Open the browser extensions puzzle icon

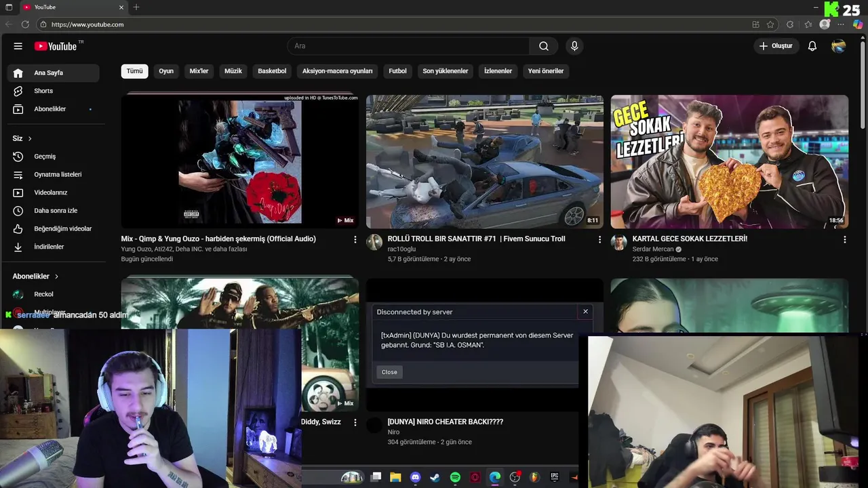(790, 24)
